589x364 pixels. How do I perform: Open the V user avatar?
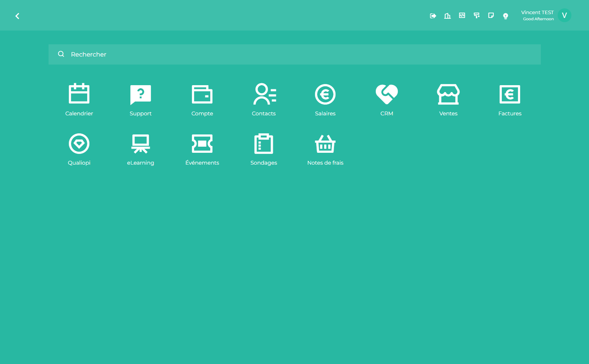[564, 15]
